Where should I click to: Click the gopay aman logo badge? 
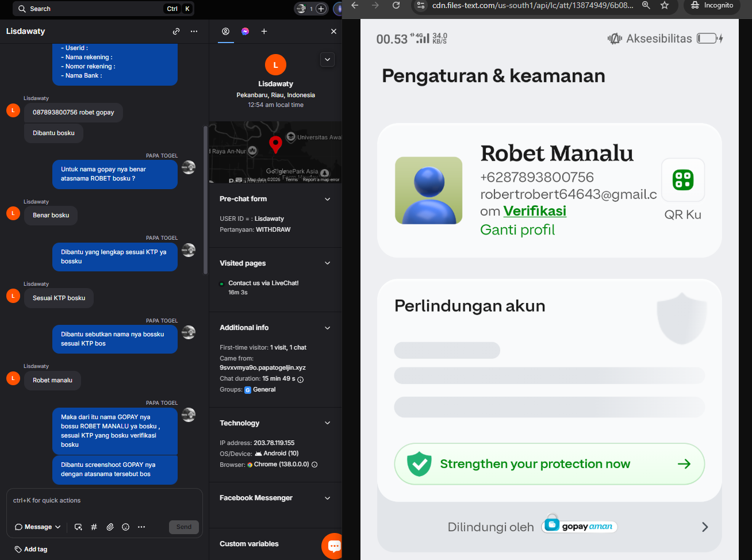click(580, 525)
